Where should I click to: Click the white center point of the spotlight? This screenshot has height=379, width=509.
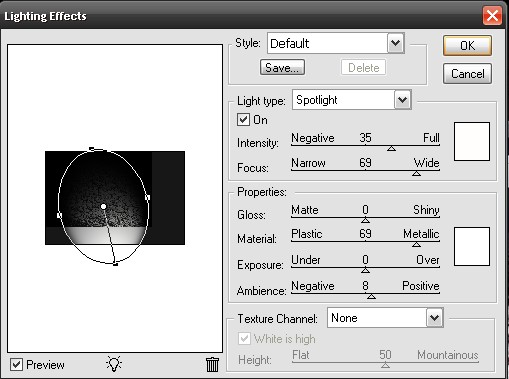103,207
